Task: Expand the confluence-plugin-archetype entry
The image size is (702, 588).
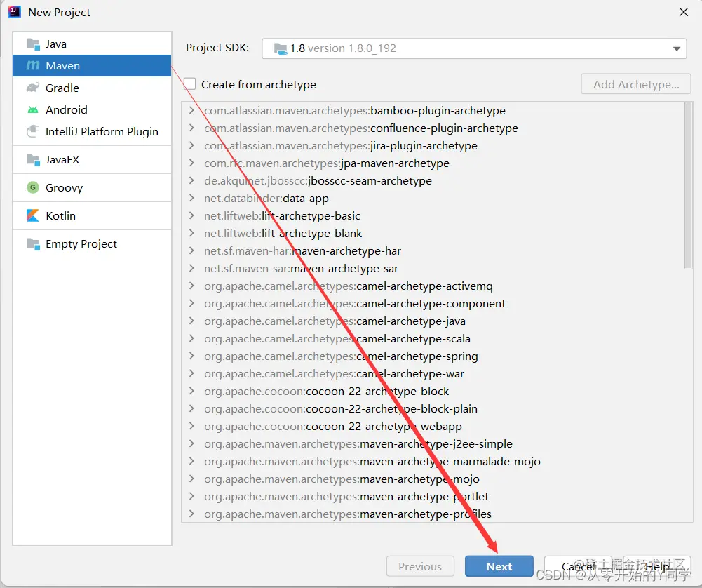Action: pos(191,128)
